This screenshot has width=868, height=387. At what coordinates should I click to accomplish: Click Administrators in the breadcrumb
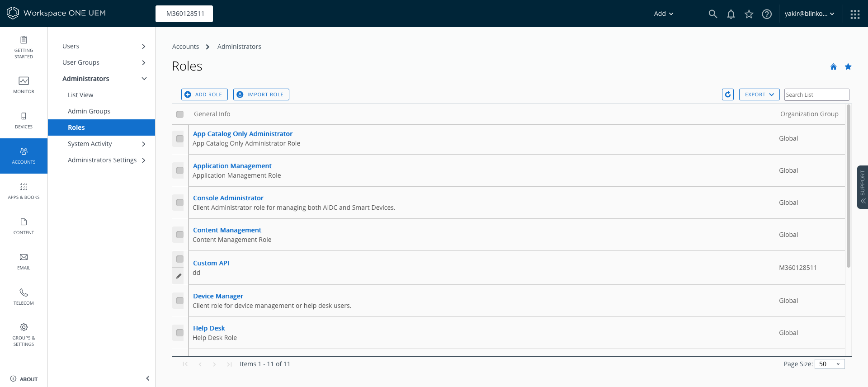pos(239,47)
